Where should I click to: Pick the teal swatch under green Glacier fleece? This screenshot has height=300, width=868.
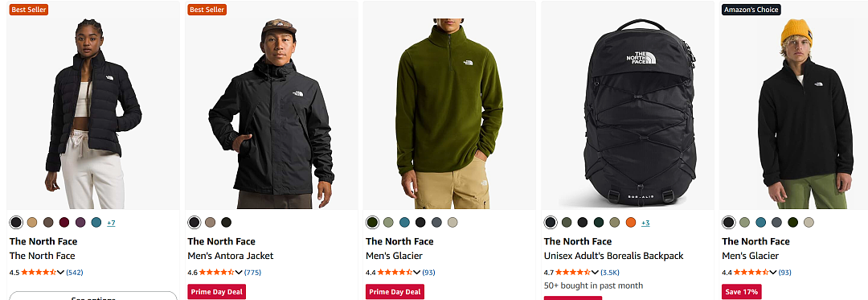[404, 223]
